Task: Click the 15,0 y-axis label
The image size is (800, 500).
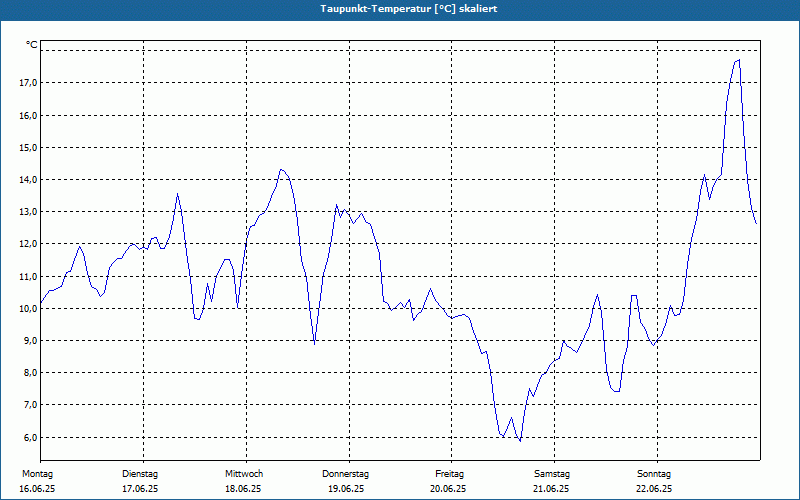Action: tap(28, 147)
